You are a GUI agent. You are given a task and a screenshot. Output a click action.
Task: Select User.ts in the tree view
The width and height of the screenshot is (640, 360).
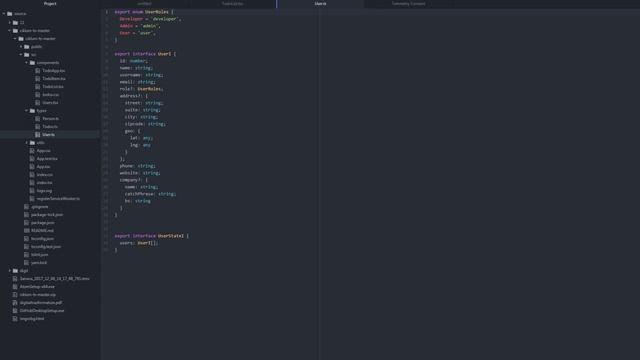[50, 134]
